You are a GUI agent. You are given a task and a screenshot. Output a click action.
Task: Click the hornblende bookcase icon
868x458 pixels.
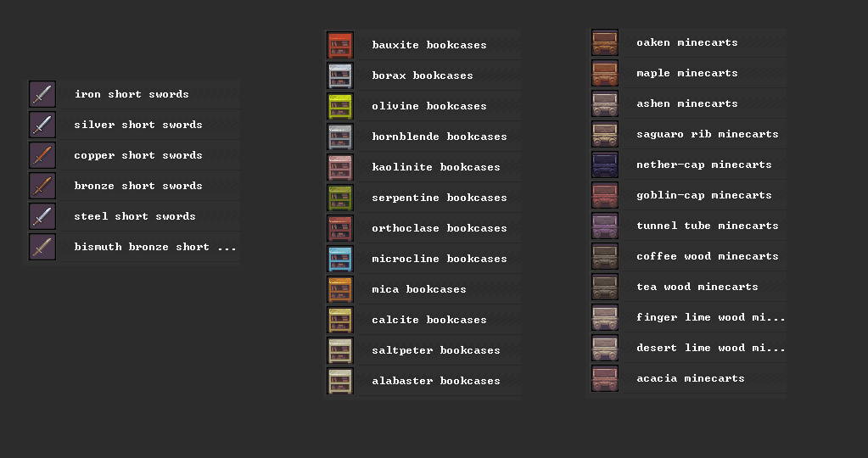pyautogui.click(x=340, y=136)
